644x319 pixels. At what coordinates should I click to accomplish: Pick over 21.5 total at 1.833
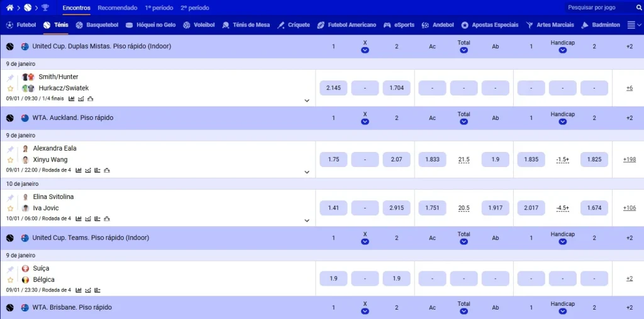click(433, 159)
